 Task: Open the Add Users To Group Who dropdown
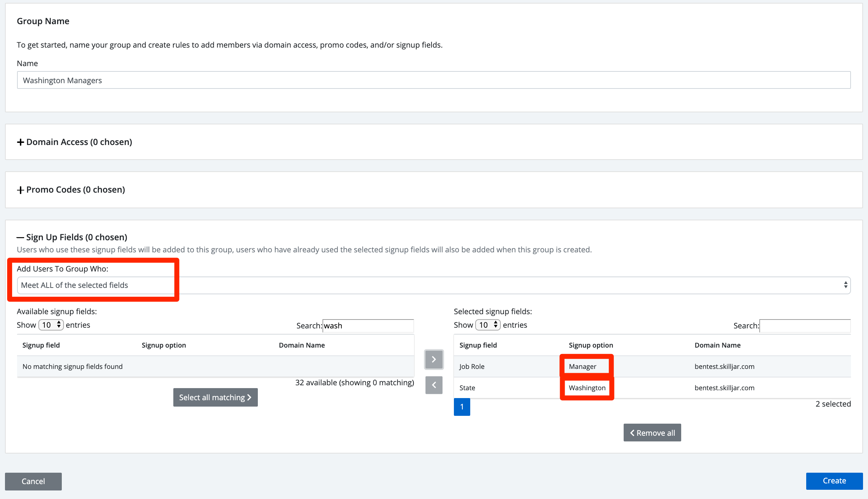coord(434,285)
